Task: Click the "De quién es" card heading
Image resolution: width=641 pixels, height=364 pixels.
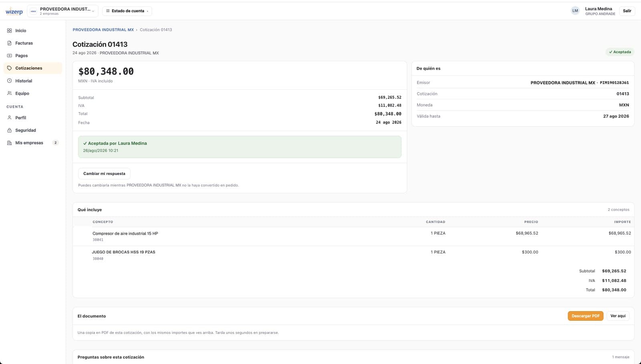Action: click(428, 68)
